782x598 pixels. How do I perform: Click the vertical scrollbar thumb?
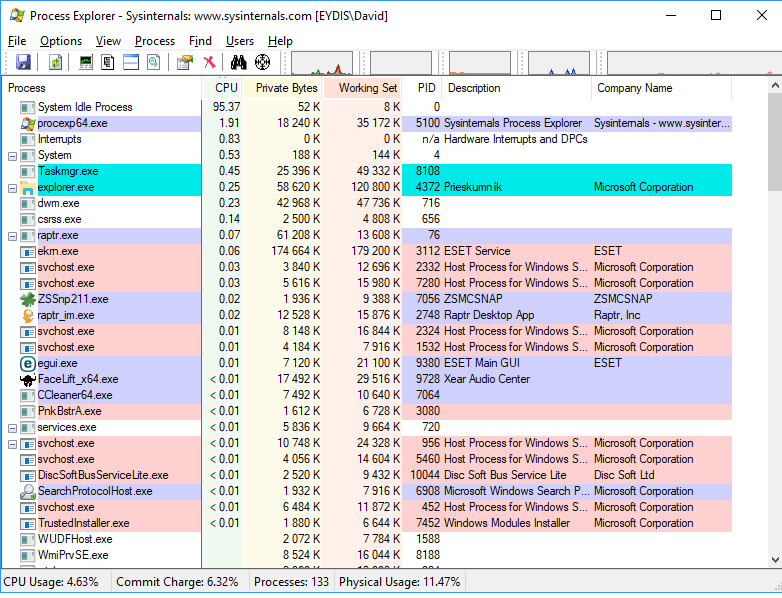point(775,142)
